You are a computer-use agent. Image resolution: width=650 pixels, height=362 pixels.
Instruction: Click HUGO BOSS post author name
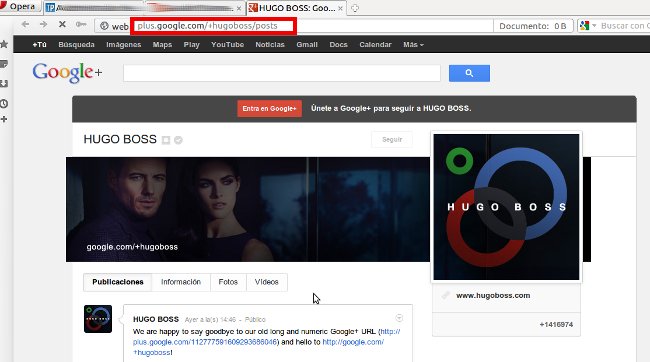(x=156, y=319)
